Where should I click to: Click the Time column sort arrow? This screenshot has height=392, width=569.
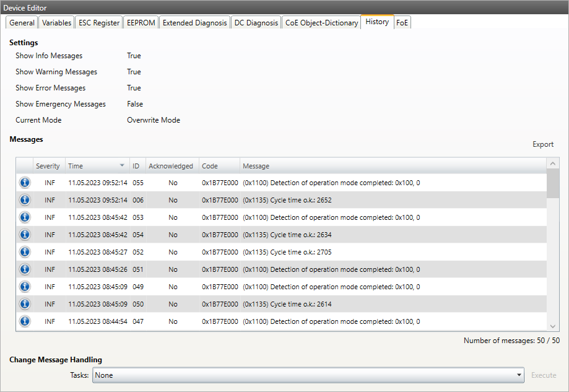coord(122,166)
